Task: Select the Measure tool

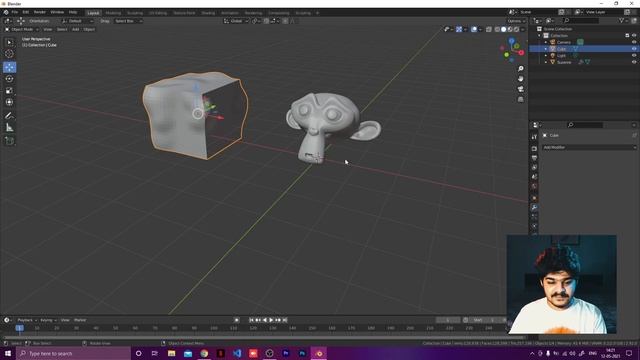Action: [x=9, y=128]
